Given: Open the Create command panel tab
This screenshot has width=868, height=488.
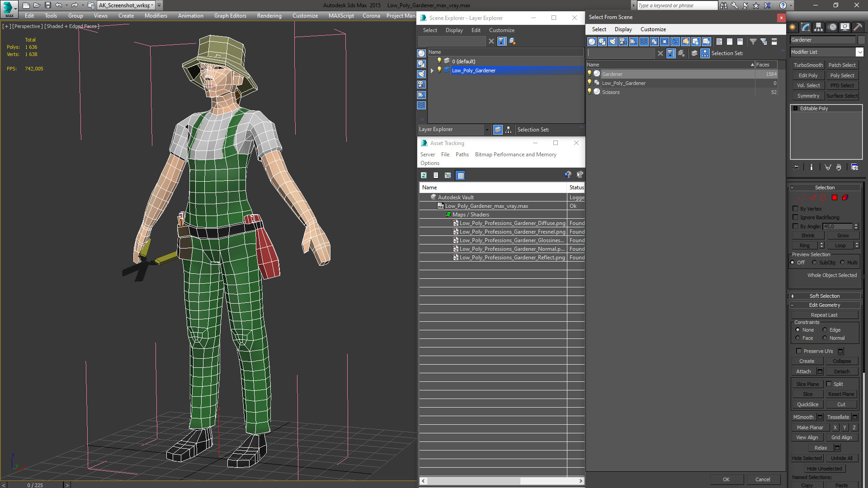Looking at the screenshot, I should click(793, 27).
